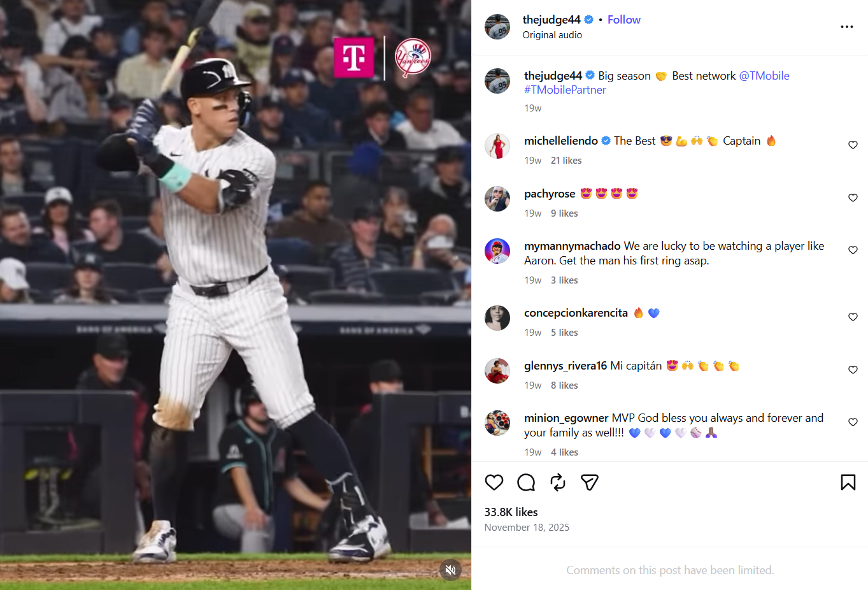Open the comment bubble icon
This screenshot has height=590, width=868.
(526, 482)
